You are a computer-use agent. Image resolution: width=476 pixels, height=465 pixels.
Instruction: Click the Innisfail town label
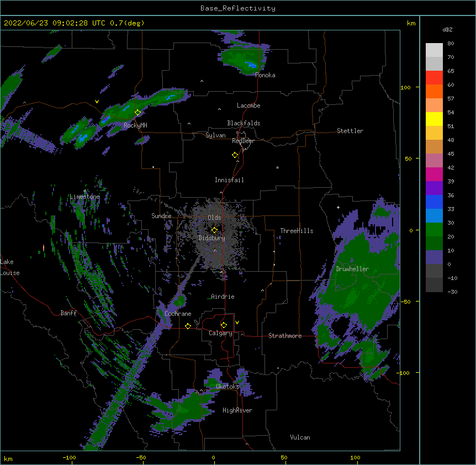229,180
